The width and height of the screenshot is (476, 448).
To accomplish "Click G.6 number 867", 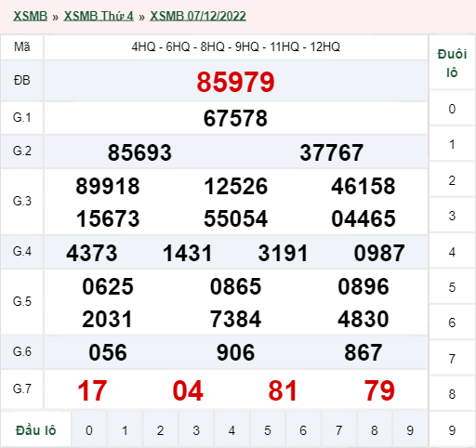I will click(364, 352).
